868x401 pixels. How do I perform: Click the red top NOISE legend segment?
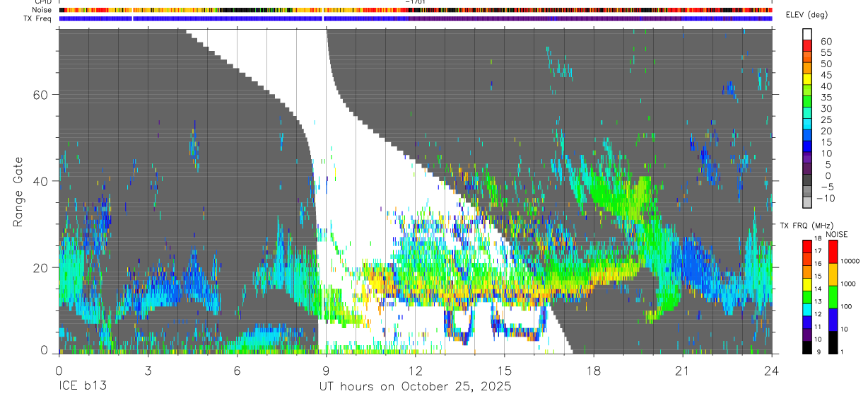tap(833, 251)
